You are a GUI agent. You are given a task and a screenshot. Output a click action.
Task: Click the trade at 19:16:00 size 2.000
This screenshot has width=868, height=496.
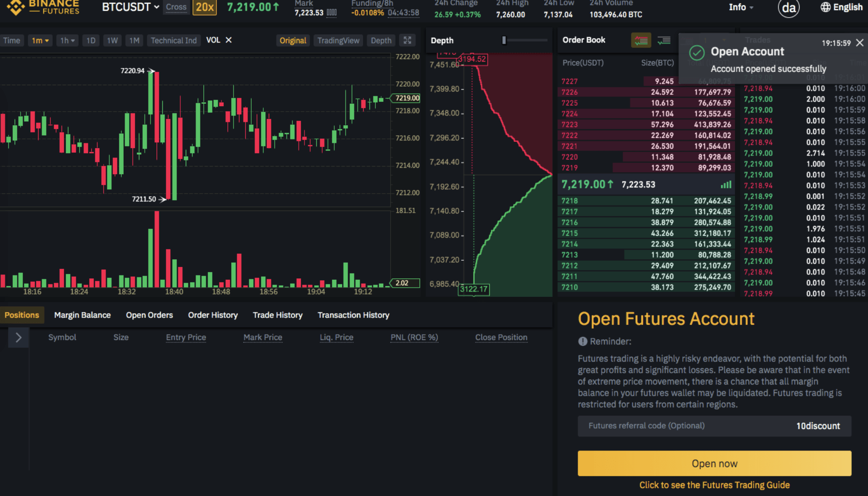point(804,99)
